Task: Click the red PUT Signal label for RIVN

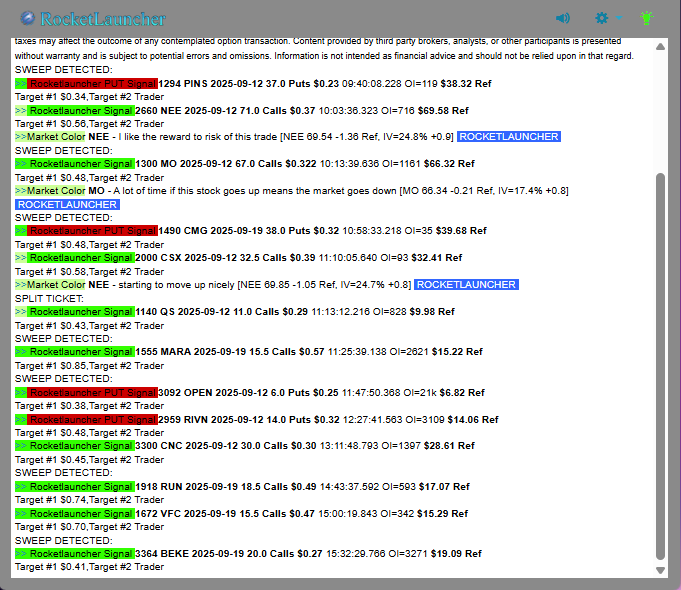Action: pyautogui.click(x=92, y=420)
